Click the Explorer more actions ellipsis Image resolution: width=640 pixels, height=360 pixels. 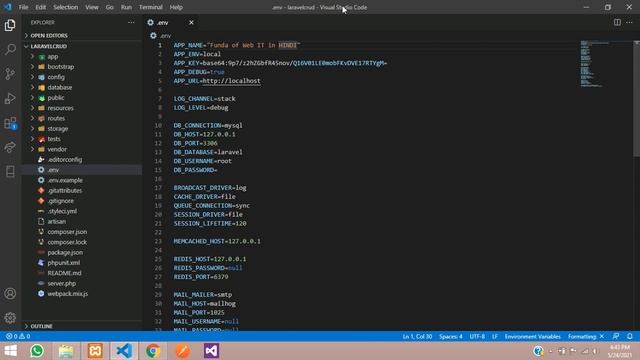click(x=131, y=22)
